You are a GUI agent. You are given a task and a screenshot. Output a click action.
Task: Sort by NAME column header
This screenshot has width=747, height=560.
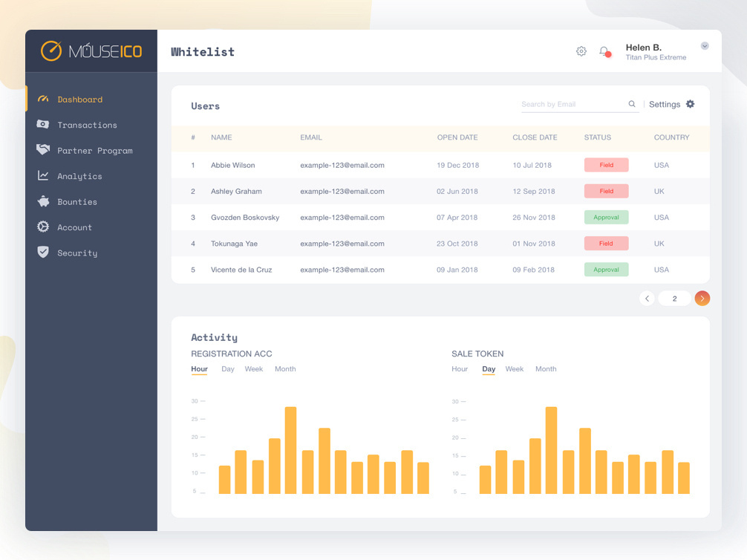(x=221, y=137)
